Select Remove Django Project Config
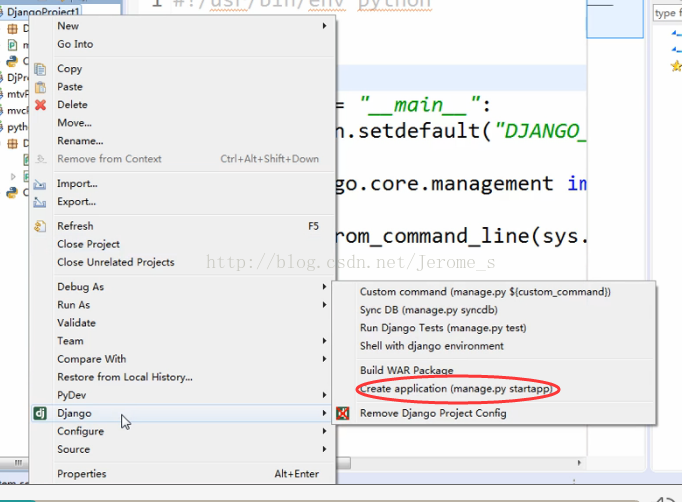The width and height of the screenshot is (682, 502). [433, 413]
